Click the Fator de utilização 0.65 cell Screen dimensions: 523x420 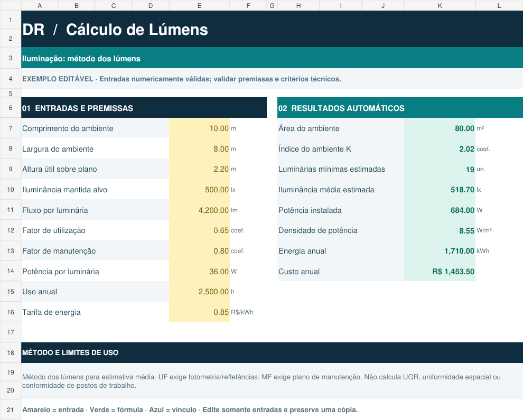(x=199, y=230)
